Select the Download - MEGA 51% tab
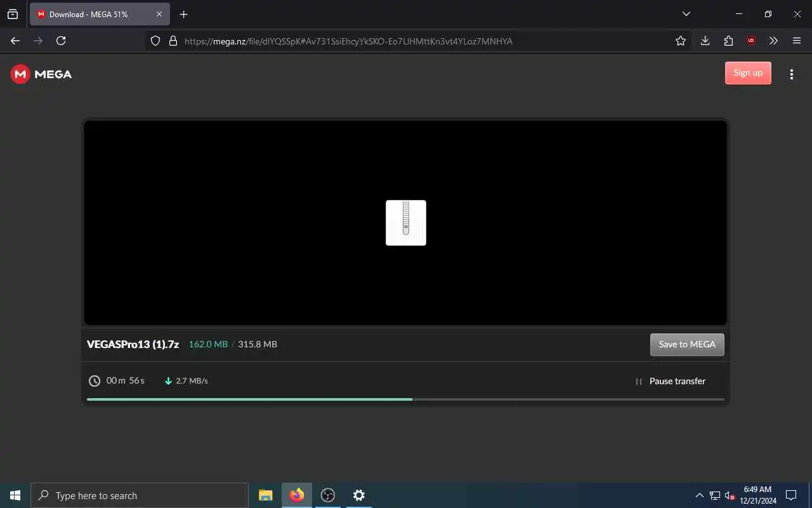 (100, 14)
